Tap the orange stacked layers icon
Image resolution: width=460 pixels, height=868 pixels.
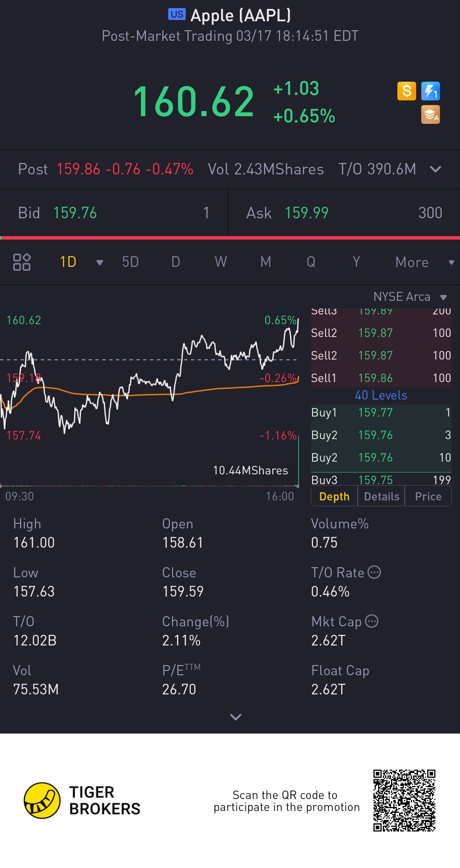pos(430,115)
